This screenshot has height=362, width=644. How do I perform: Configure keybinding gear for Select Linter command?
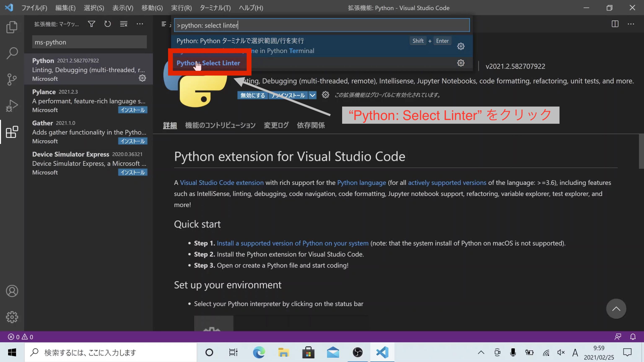pyautogui.click(x=461, y=63)
